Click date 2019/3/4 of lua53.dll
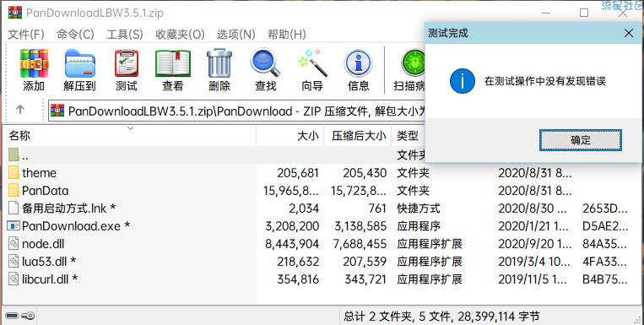644x325 pixels. tap(534, 262)
